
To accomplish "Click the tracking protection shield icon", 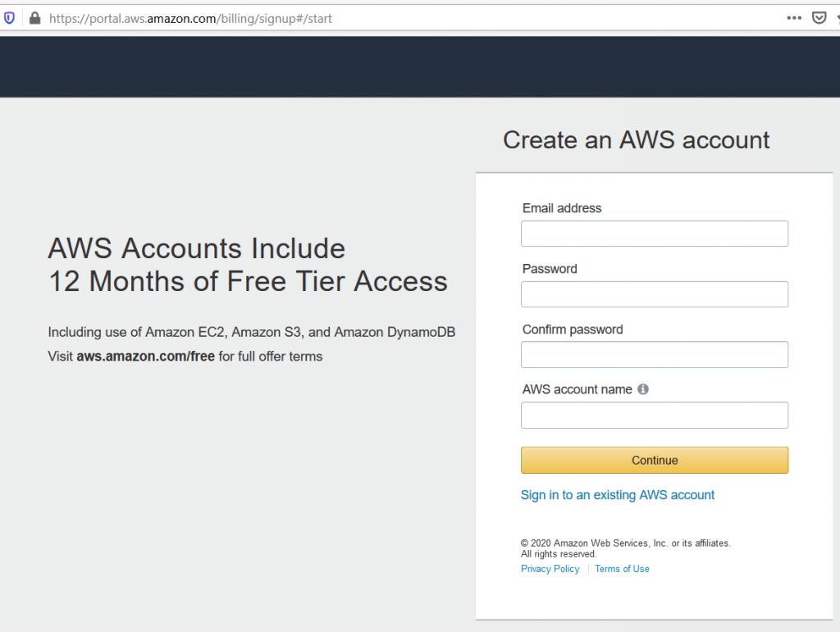I will click(x=10, y=17).
